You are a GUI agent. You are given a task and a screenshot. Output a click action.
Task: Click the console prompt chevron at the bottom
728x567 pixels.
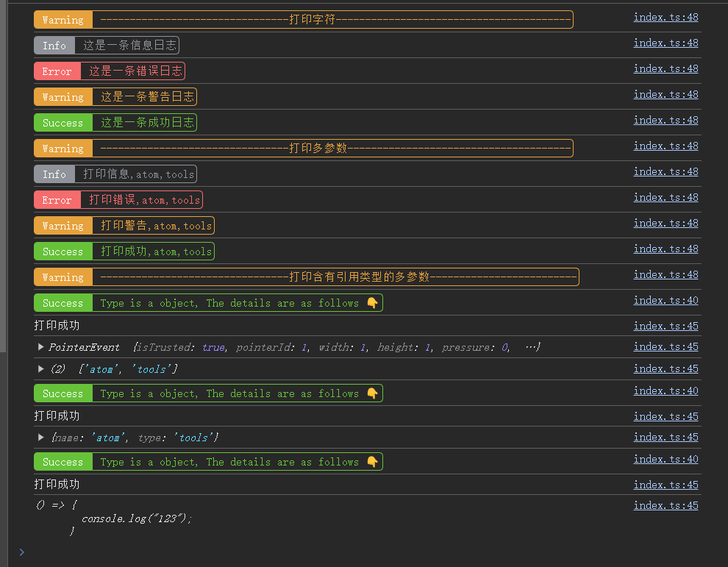21,552
